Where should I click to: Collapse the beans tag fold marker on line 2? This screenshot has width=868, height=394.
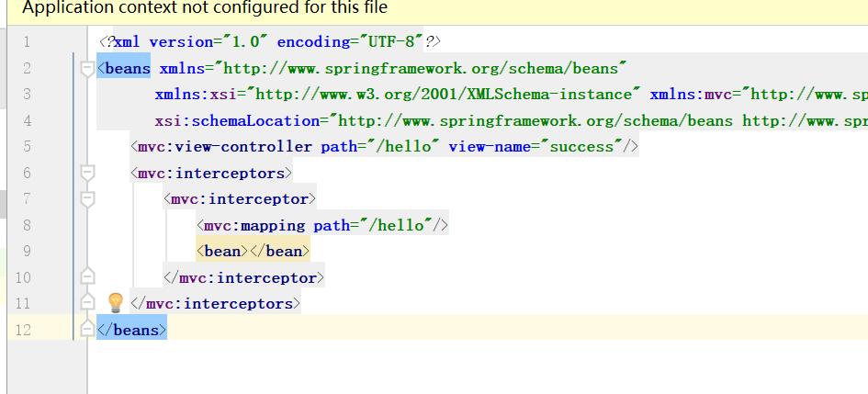coord(87,69)
